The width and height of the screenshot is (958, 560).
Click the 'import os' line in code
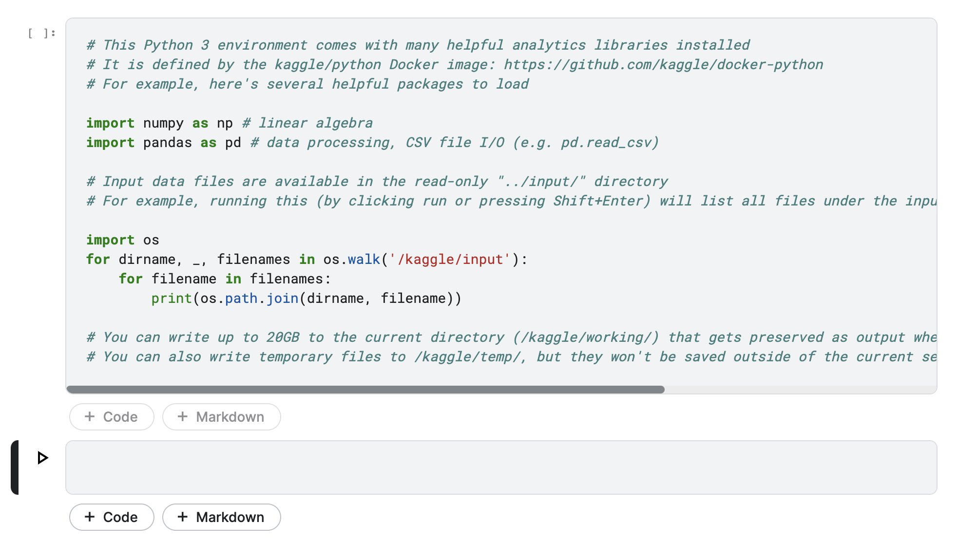(122, 240)
